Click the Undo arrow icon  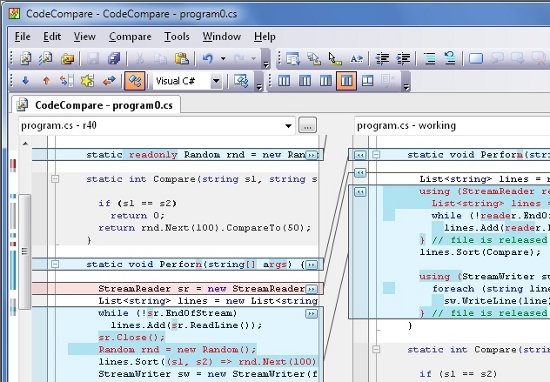tap(208, 59)
